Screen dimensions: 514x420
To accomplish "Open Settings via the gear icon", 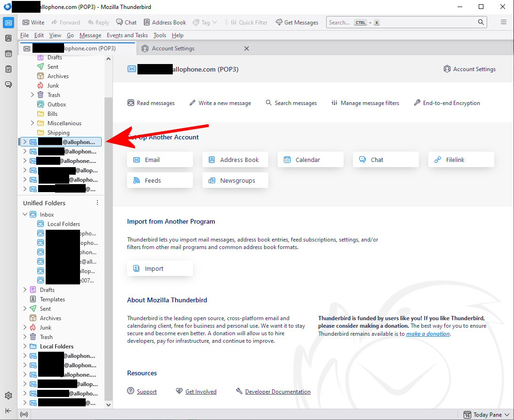I will pyautogui.click(x=8, y=396).
